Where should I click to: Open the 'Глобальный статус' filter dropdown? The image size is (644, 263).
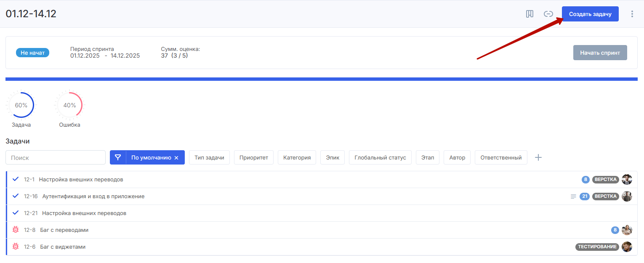coord(380,157)
